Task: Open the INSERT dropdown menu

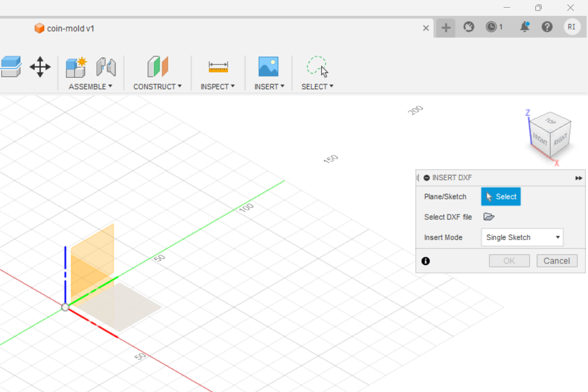Action: coord(269,87)
